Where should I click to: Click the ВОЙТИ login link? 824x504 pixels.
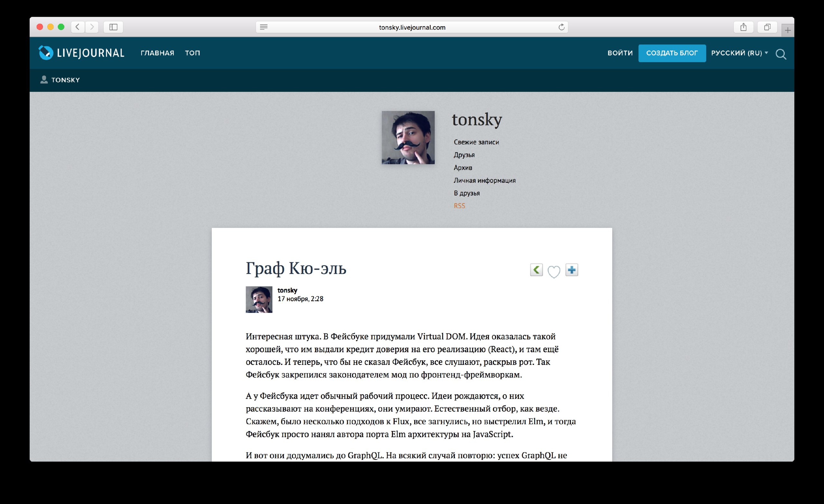[620, 53]
